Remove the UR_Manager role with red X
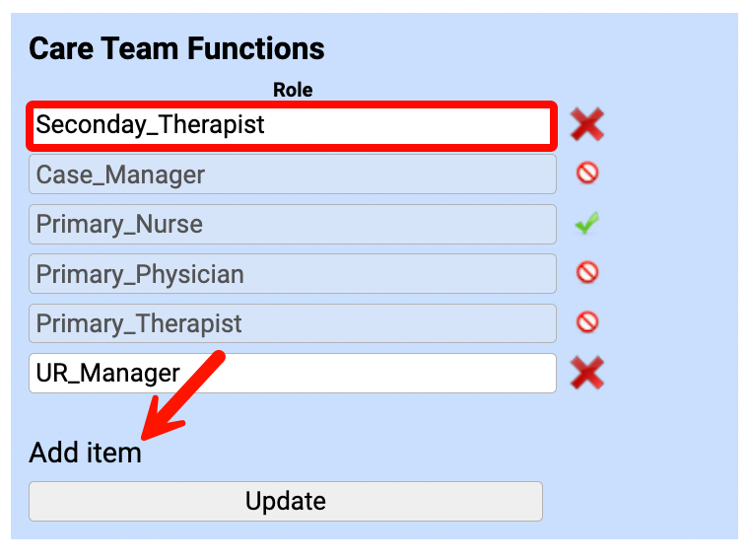Viewport: 749px width, 560px height. (586, 373)
